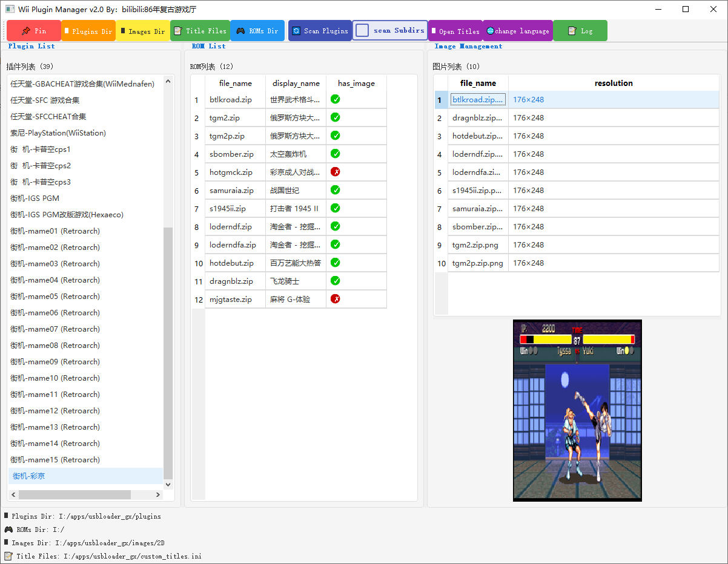The height and width of the screenshot is (564, 728).
Task: Select plugin 任天堂-SFC 游戏合集
Action: point(85,100)
